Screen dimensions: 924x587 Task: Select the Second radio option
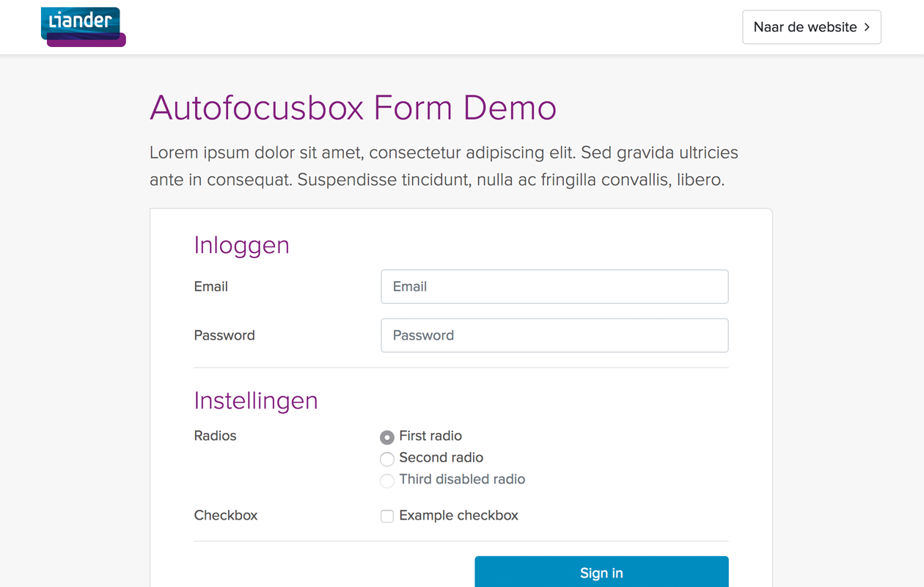387,459
